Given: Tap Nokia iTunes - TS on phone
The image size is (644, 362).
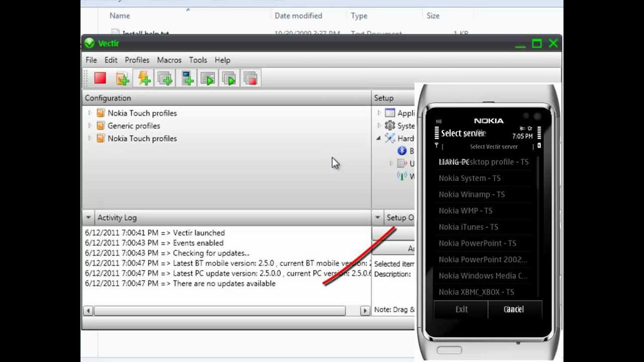Looking at the screenshot, I should click(468, 227).
